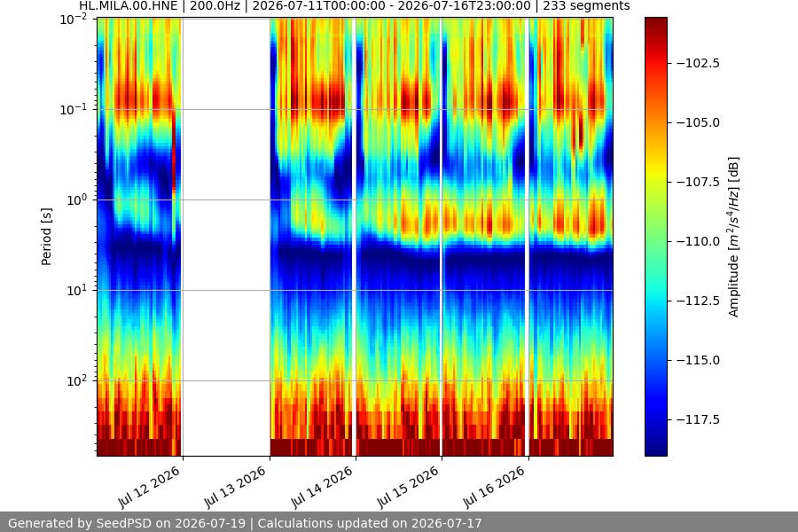Viewport: 798px width, 532px height.
Task: Click the 'Jul 14 2026' x-axis label
Action: click(322, 487)
